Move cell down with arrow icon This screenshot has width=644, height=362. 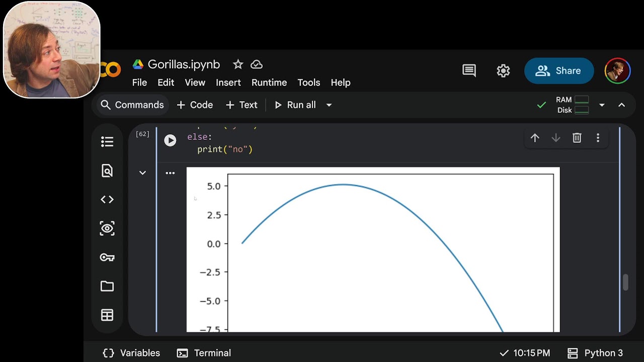(x=556, y=138)
